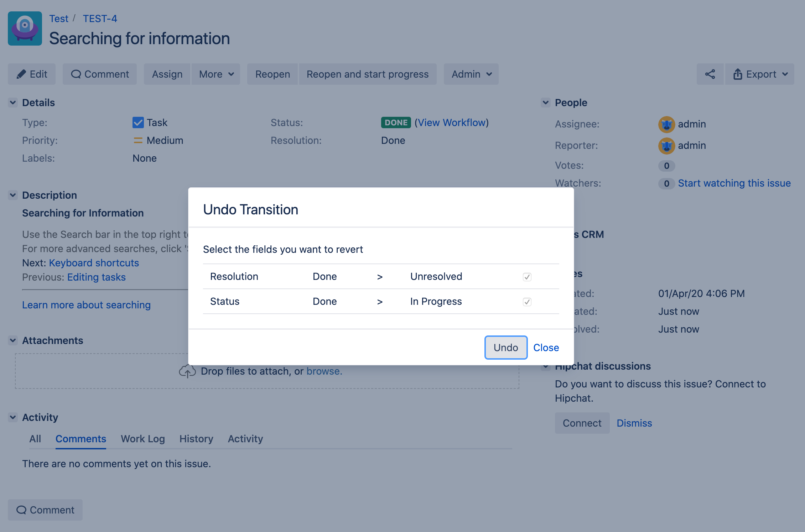Click the Test project avatar icon

pos(25,28)
